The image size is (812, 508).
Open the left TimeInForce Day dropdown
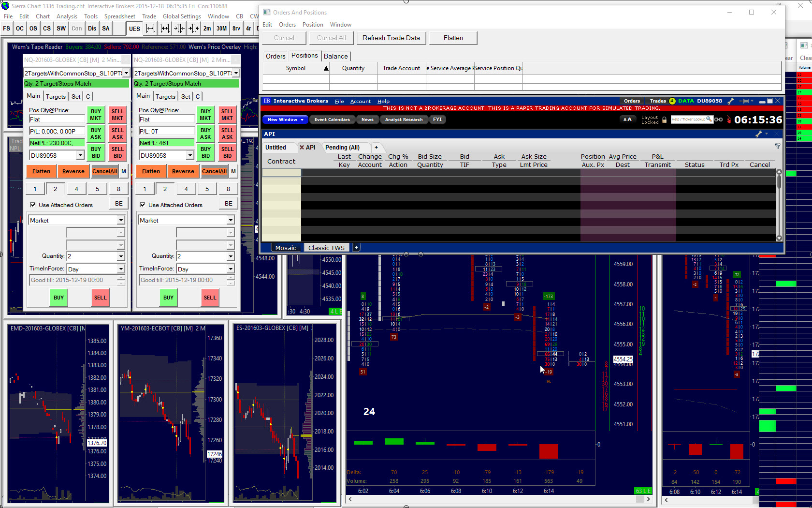coord(121,269)
